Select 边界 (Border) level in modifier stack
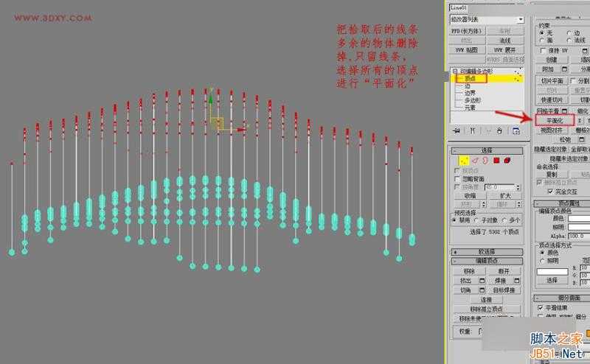 point(471,93)
